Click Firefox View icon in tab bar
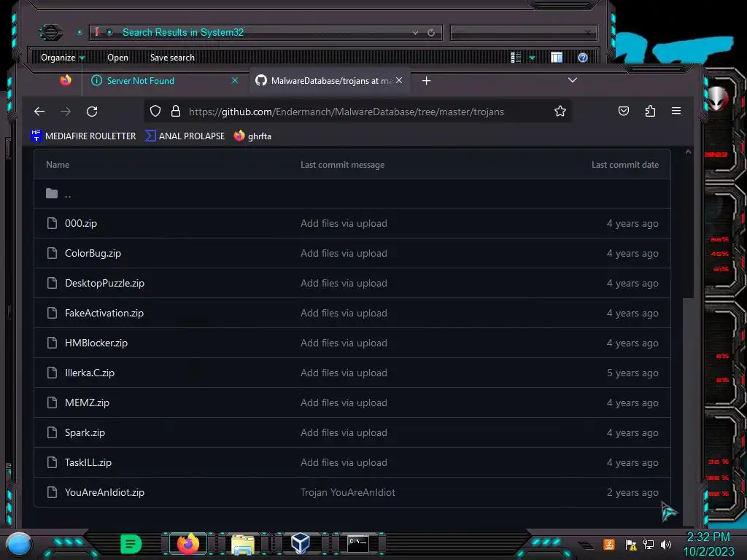The height and width of the screenshot is (560, 747). click(66, 80)
